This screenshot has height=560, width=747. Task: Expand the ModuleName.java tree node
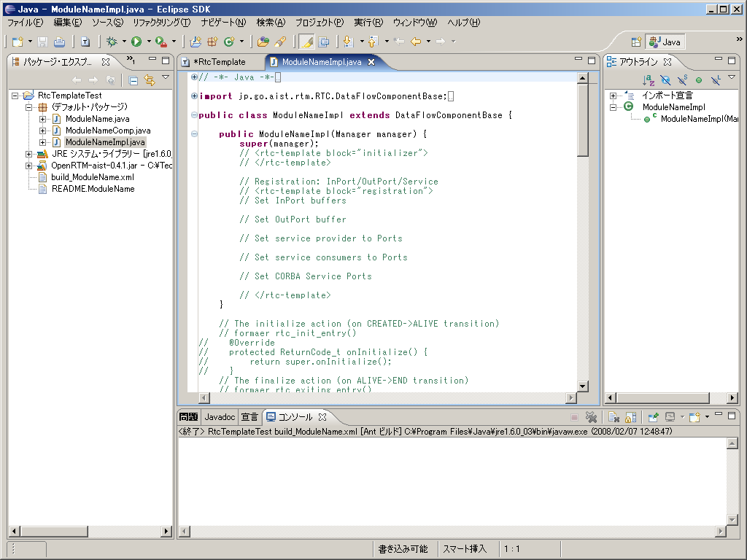tap(42, 119)
